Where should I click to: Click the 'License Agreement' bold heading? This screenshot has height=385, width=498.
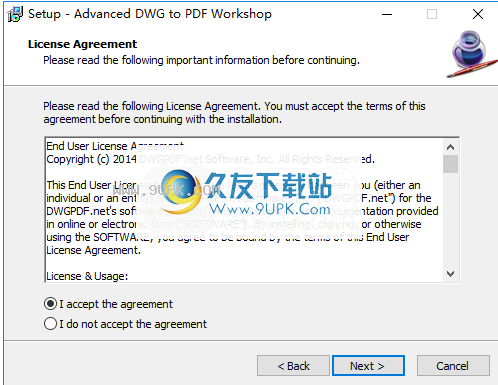(x=82, y=44)
